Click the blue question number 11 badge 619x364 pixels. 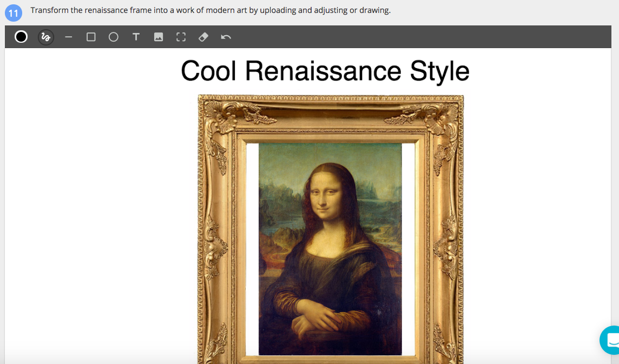pos(14,13)
